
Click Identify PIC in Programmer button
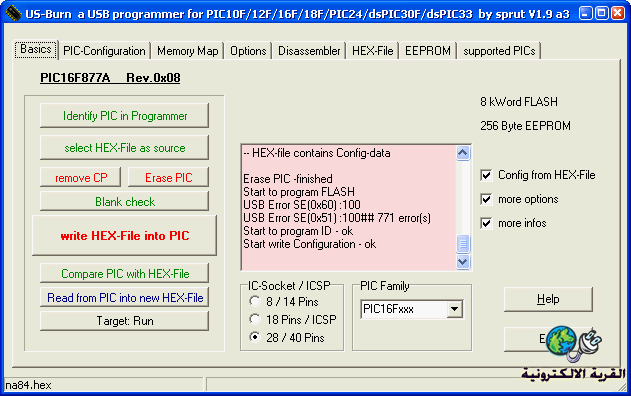[124, 116]
